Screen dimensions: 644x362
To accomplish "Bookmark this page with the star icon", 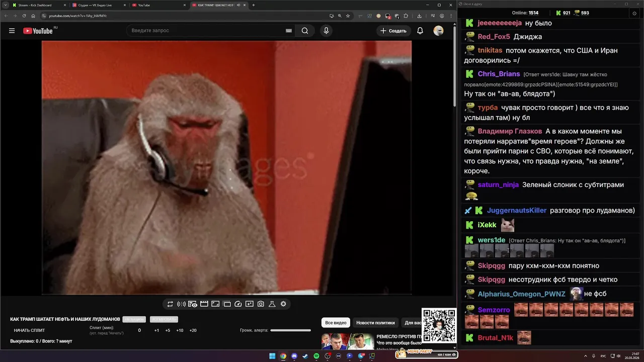I will click(x=348, y=16).
